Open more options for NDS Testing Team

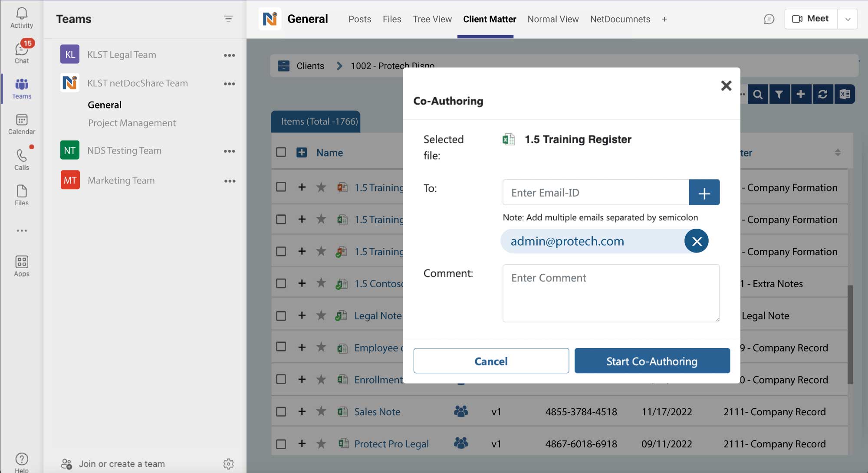(x=229, y=151)
